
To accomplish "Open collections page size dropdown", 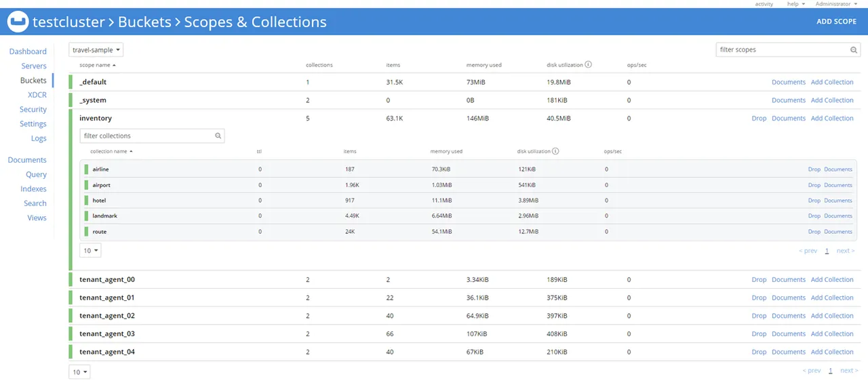I will pos(90,251).
